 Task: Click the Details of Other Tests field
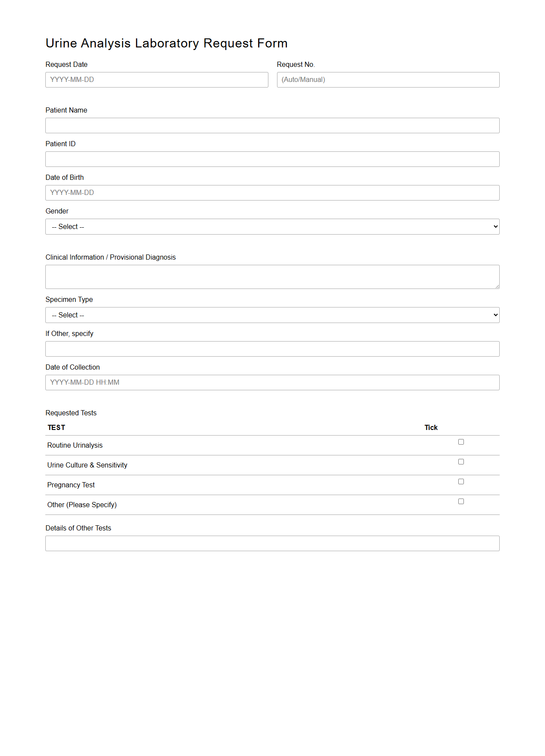[272, 543]
